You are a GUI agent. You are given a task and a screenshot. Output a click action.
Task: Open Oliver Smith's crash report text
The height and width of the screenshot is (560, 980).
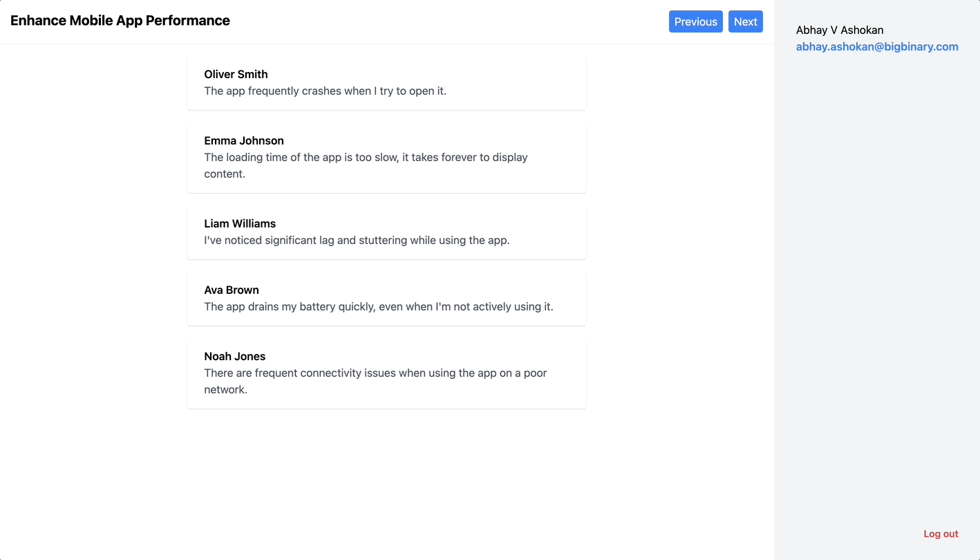325,91
